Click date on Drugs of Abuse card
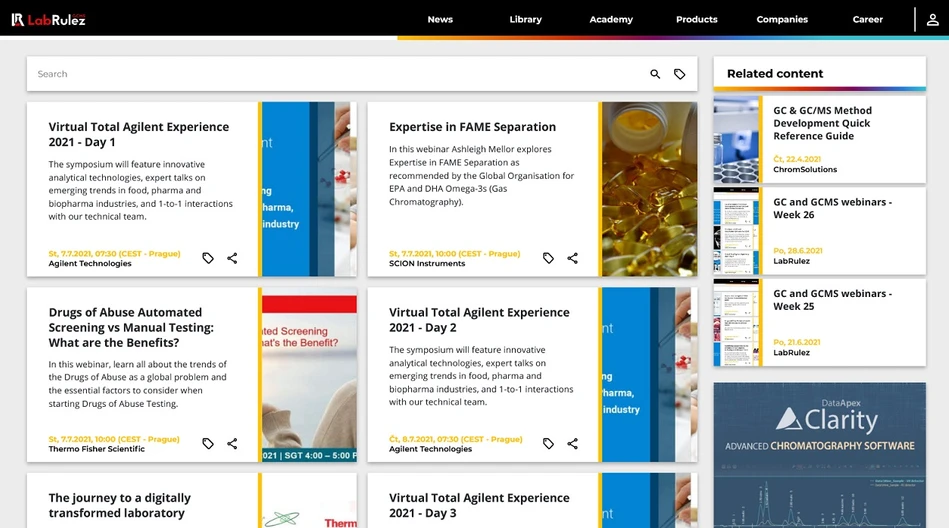 [x=114, y=439]
